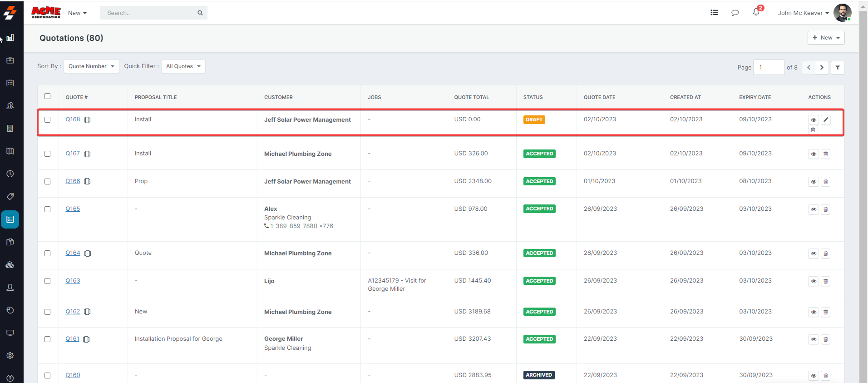The height and width of the screenshot is (383, 868).
Task: Click the filter funnel icon
Action: tap(838, 68)
